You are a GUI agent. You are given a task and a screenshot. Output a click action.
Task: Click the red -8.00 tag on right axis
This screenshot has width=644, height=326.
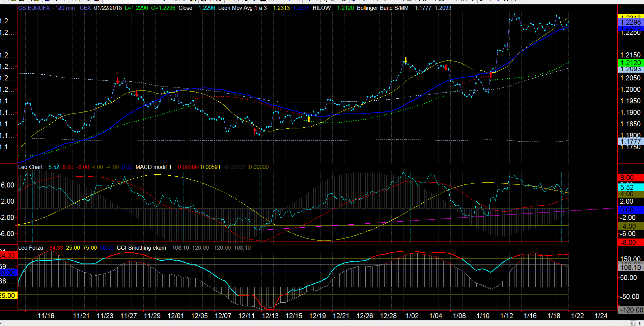[x=631, y=243]
